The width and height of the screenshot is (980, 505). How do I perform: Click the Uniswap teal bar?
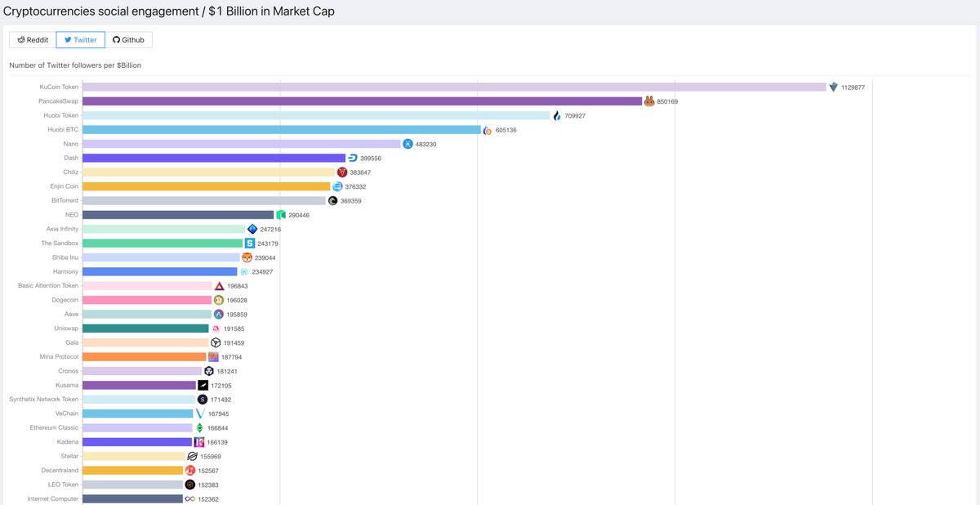pos(145,328)
